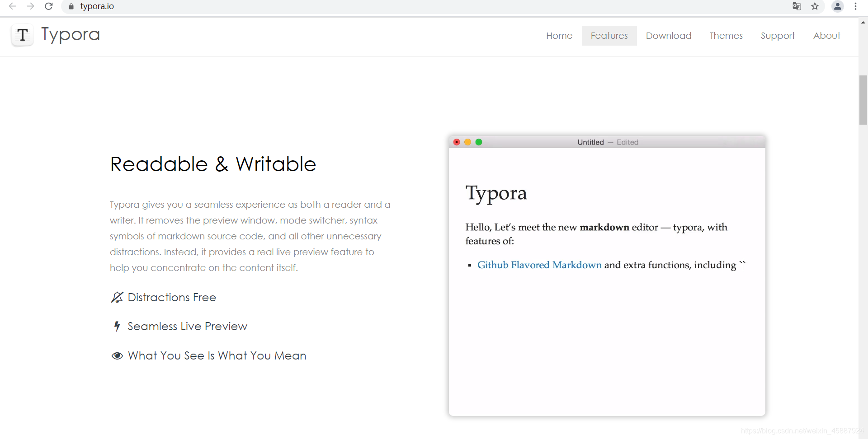Open the Home nav item
Image resolution: width=868 pixels, height=439 pixels.
coord(559,36)
